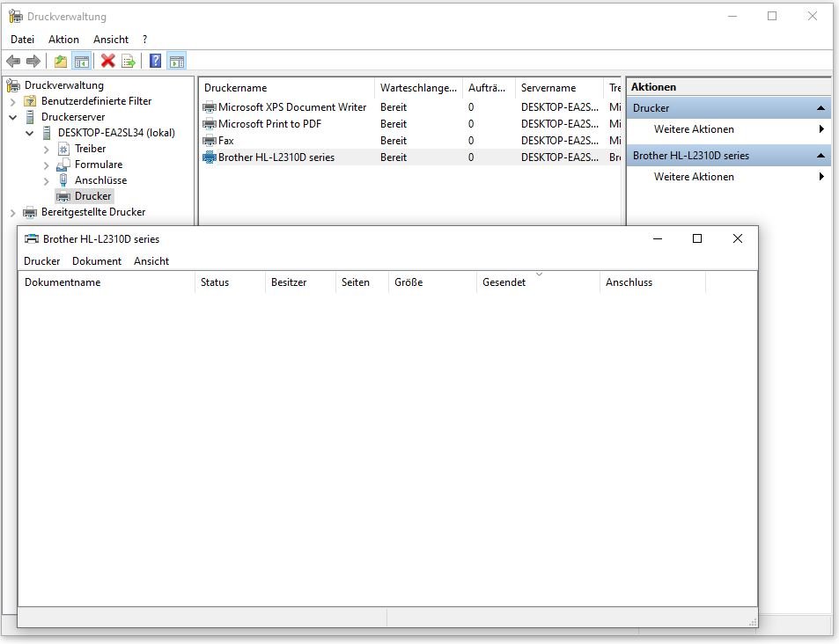Sort by the Servername column header
Viewport: 839px width, 644px height.
click(559, 88)
